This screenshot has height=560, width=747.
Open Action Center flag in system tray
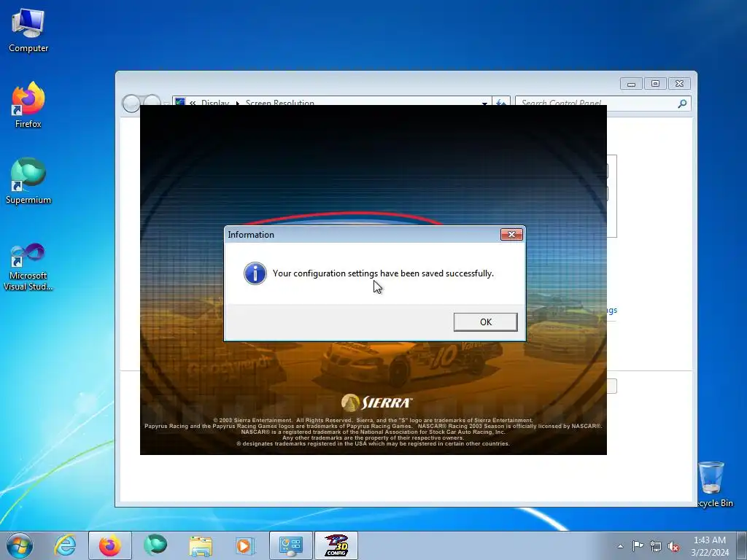tap(638, 546)
